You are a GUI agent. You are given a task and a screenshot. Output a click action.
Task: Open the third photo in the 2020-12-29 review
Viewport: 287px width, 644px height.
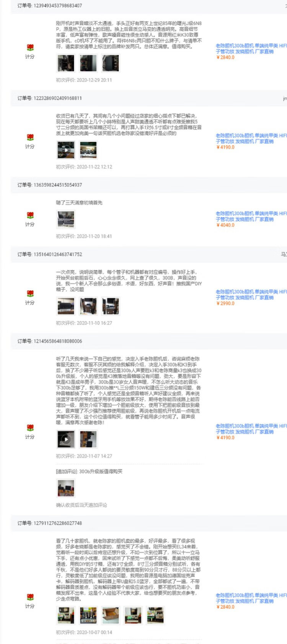pos(111,63)
